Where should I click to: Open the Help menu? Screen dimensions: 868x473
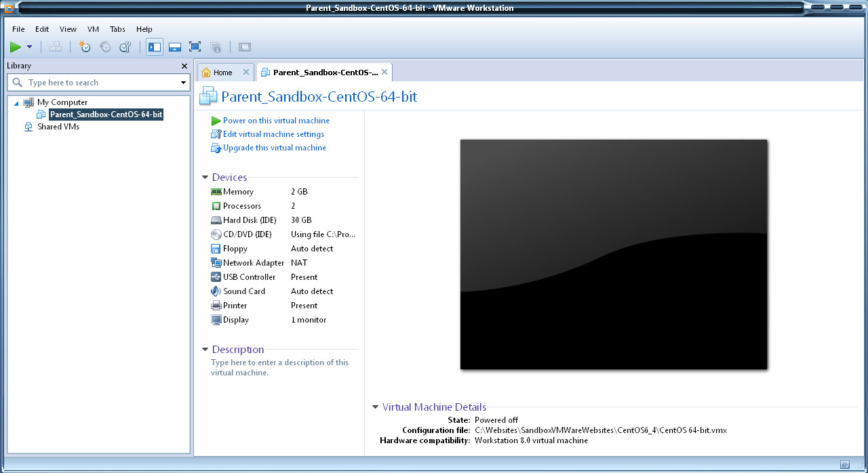144,29
